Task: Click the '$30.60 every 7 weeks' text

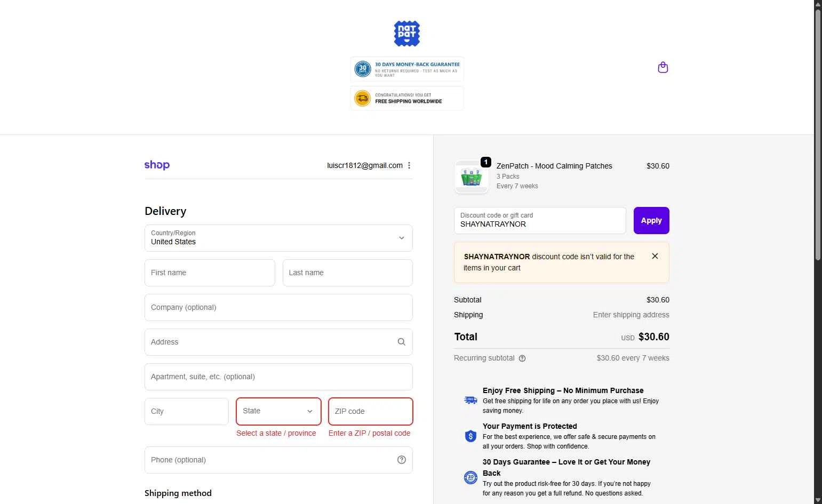Action: coord(633,358)
